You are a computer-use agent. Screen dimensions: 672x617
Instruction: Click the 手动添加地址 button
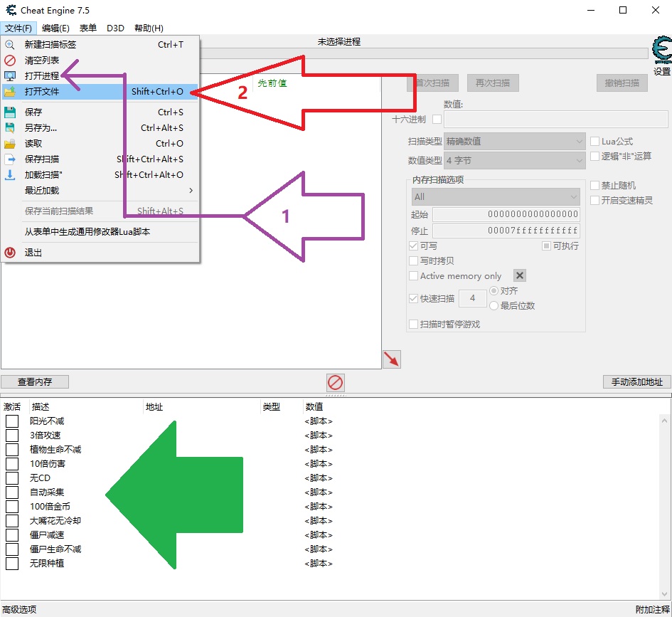[636, 382]
